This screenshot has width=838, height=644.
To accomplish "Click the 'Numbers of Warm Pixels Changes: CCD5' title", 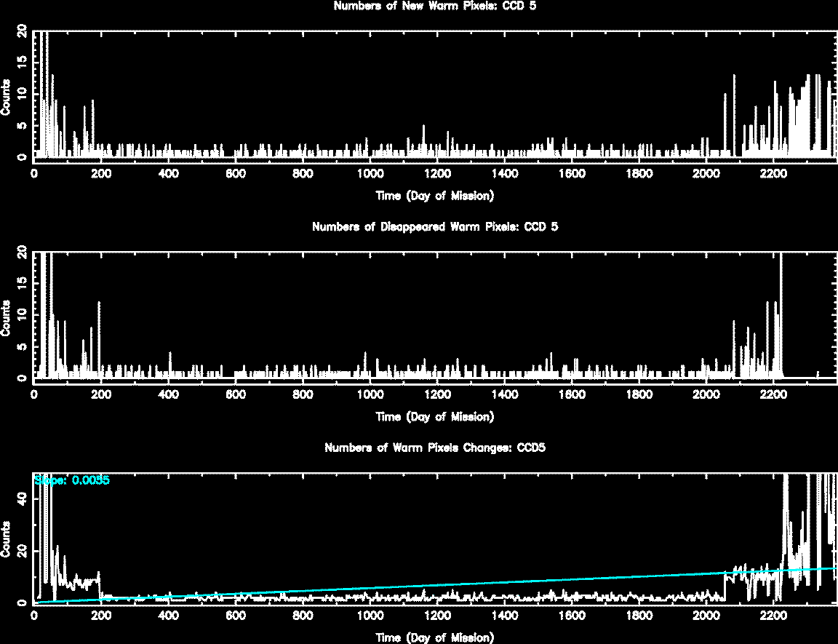I will [x=435, y=448].
